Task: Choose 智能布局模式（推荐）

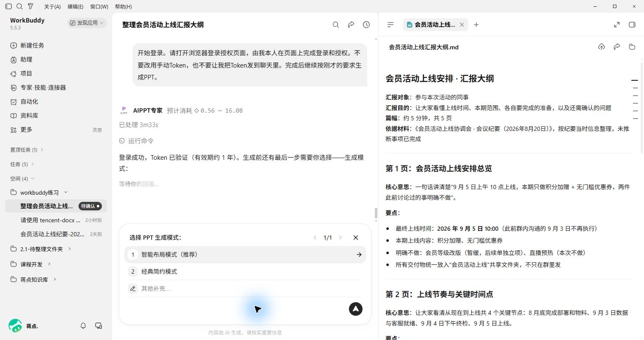Action: pos(245,255)
